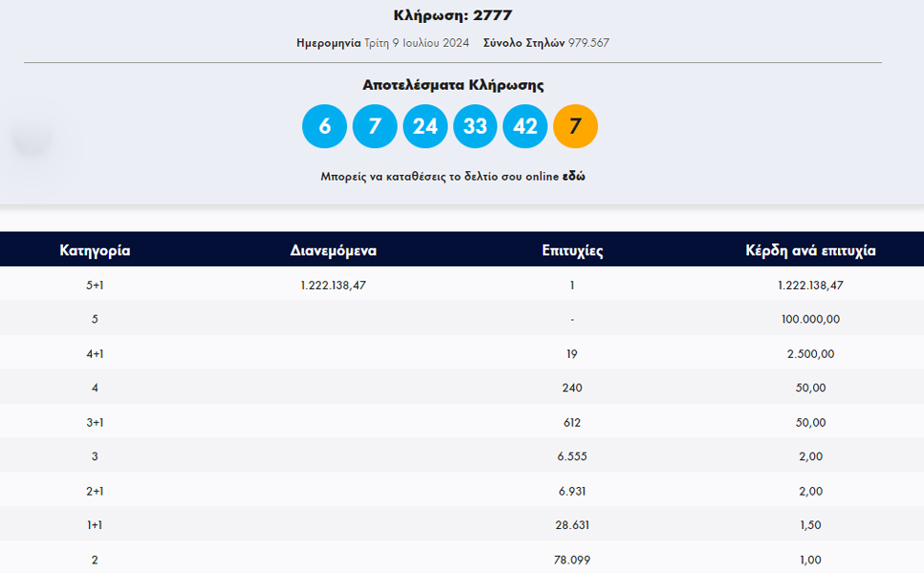Select the 5+1 category row

coord(462,285)
